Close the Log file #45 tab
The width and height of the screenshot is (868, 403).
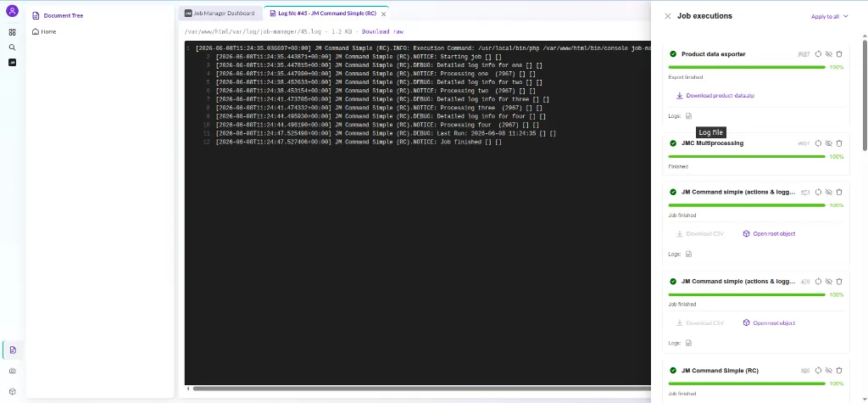pos(384,14)
